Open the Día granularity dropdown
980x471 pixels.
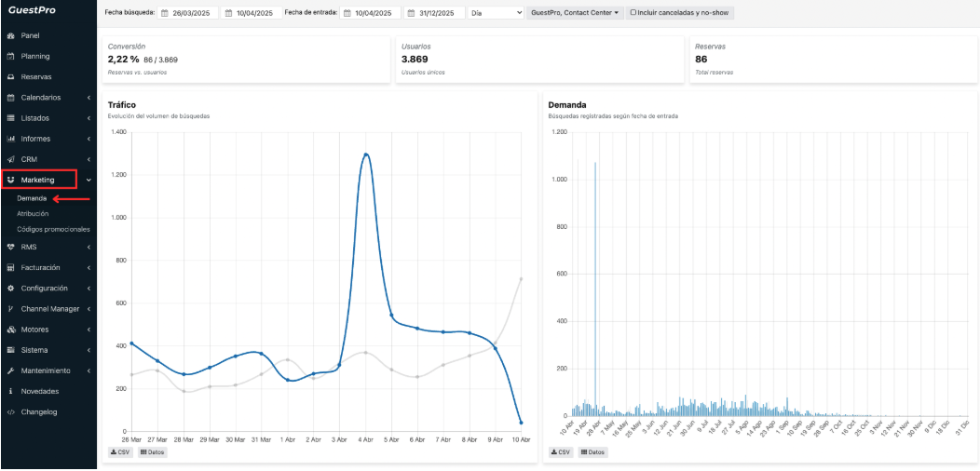pyautogui.click(x=495, y=14)
